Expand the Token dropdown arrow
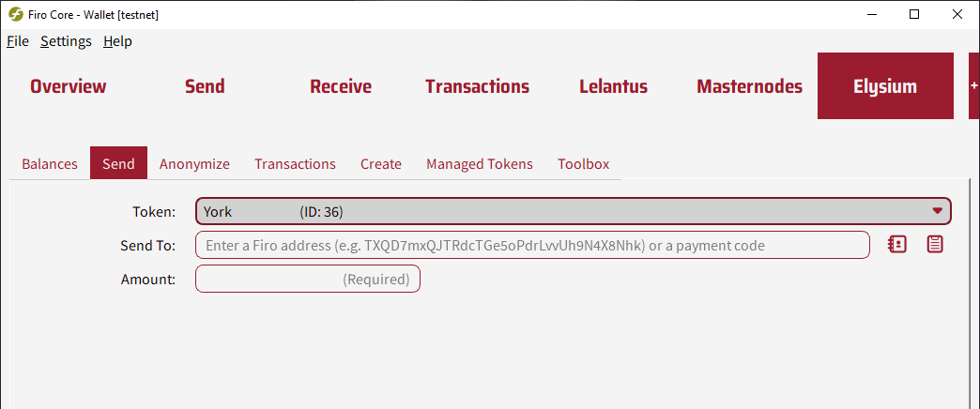The height and width of the screenshot is (409, 980). [x=937, y=211]
